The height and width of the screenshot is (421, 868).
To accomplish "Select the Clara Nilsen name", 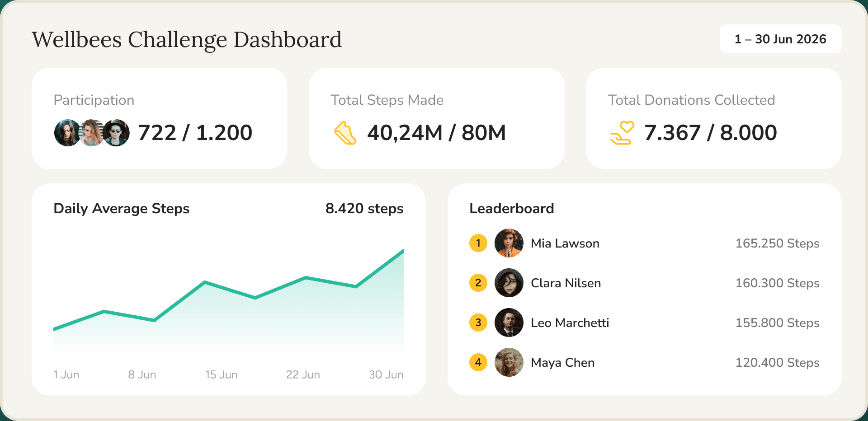I will click(x=566, y=283).
